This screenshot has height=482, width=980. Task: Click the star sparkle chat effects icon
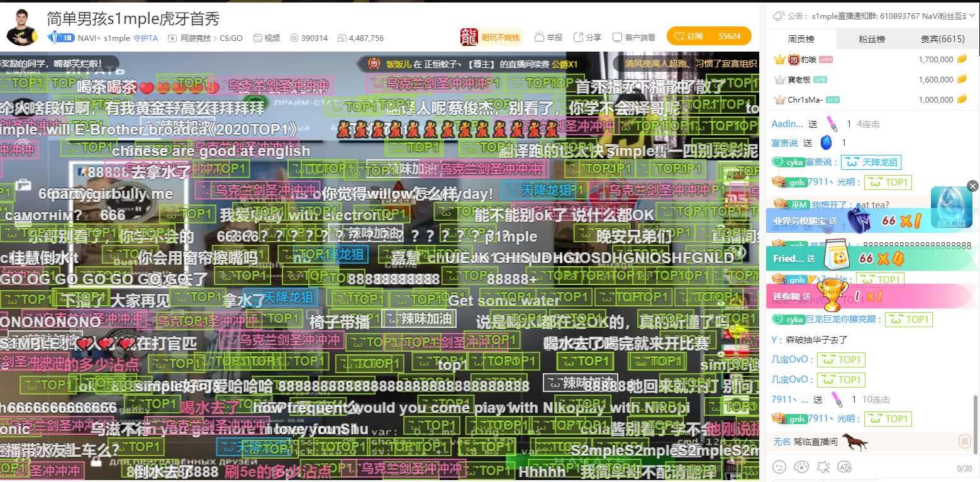coord(823,467)
